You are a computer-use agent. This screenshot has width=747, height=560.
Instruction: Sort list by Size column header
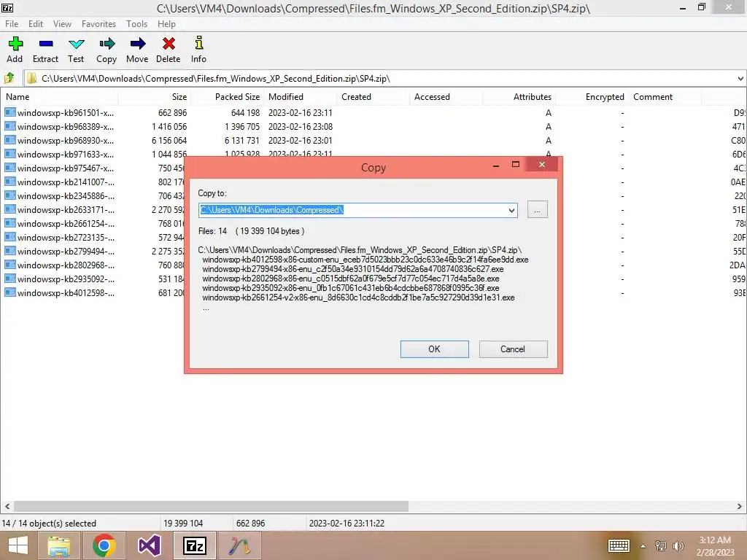click(x=155, y=97)
